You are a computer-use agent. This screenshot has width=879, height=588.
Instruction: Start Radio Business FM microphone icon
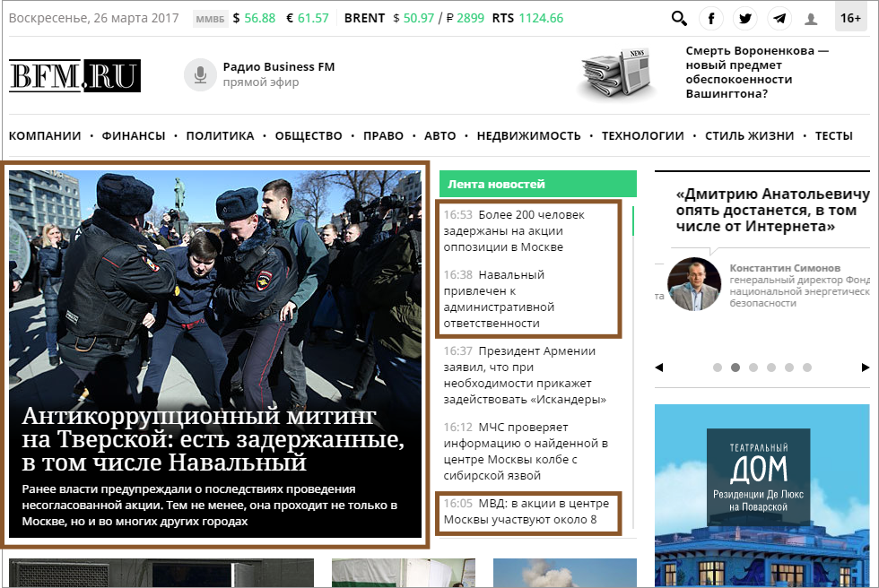(x=200, y=74)
